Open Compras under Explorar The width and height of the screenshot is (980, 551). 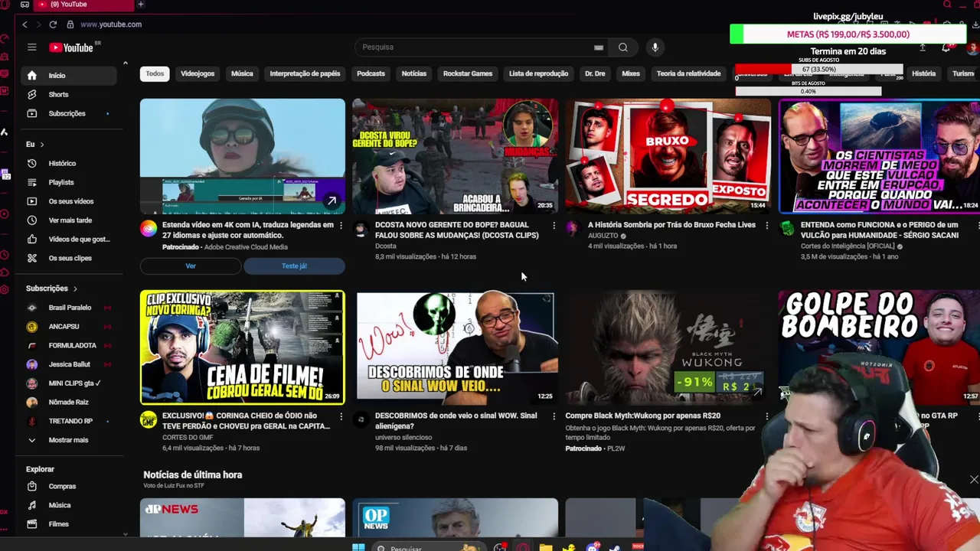(x=69, y=486)
